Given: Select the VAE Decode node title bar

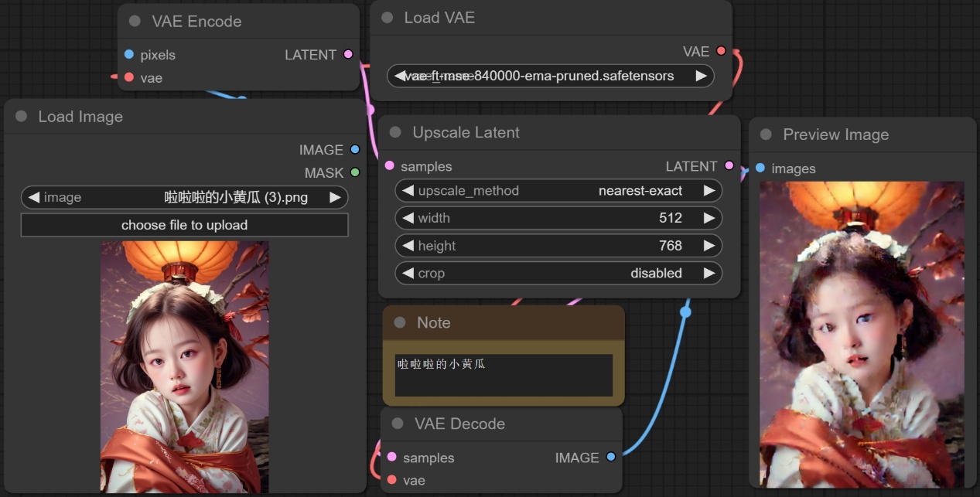Looking at the screenshot, I should [459, 424].
